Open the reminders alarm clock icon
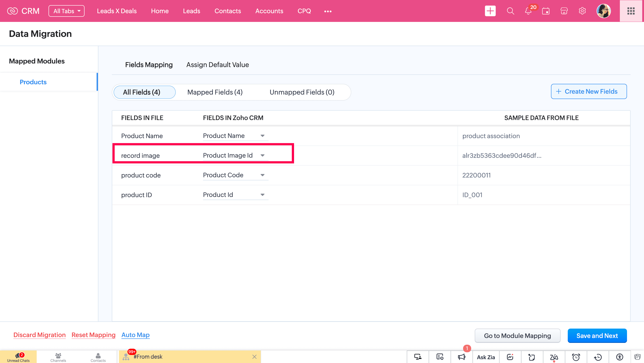 pyautogui.click(x=576, y=357)
